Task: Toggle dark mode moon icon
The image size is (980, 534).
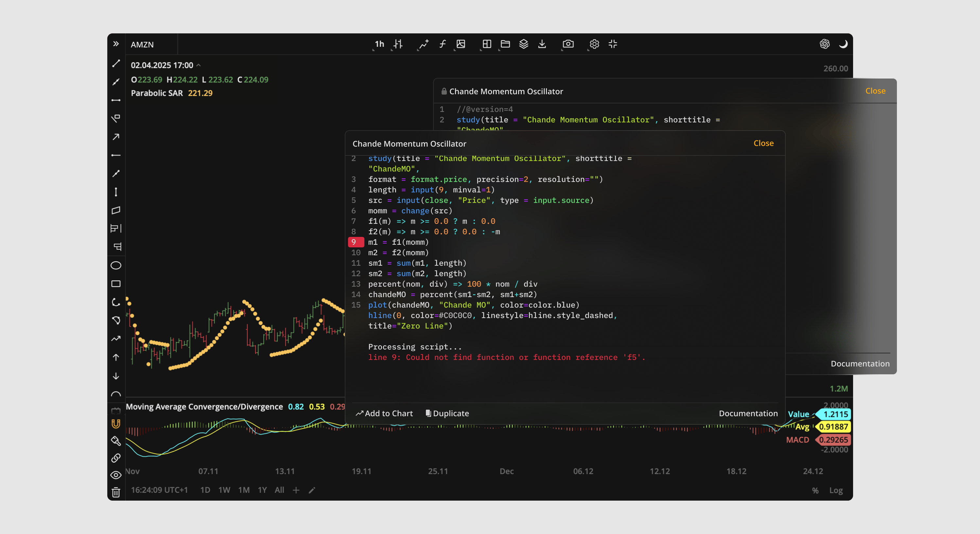Action: click(x=843, y=44)
